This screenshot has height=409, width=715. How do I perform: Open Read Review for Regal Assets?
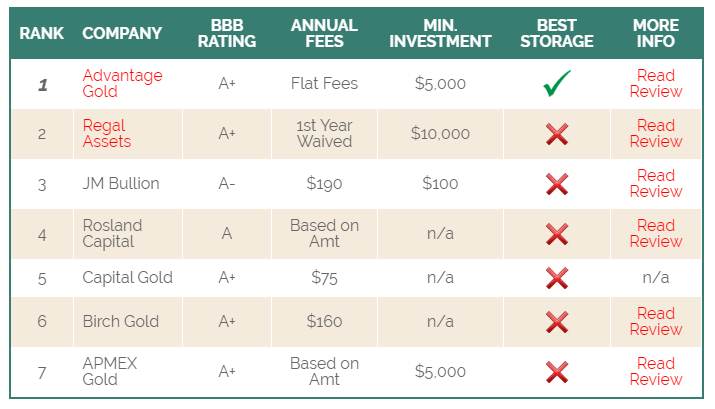[656, 134]
